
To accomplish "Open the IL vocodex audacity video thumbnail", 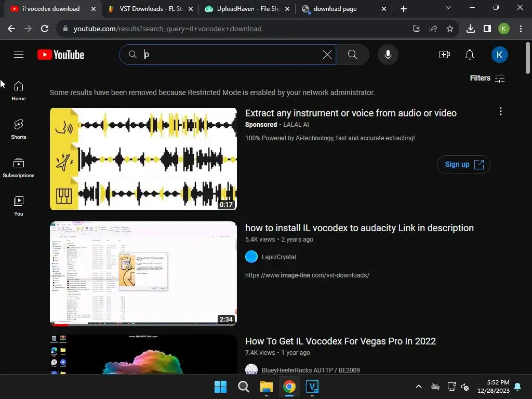I will [143, 273].
